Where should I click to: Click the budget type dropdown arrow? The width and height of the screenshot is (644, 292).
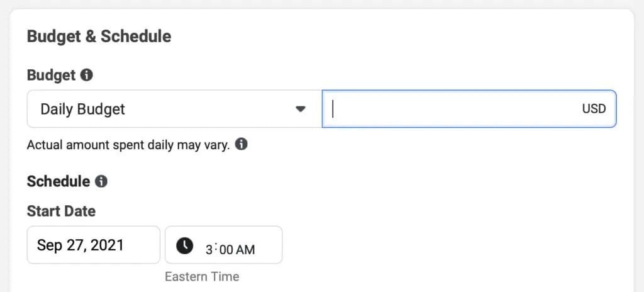(x=301, y=109)
